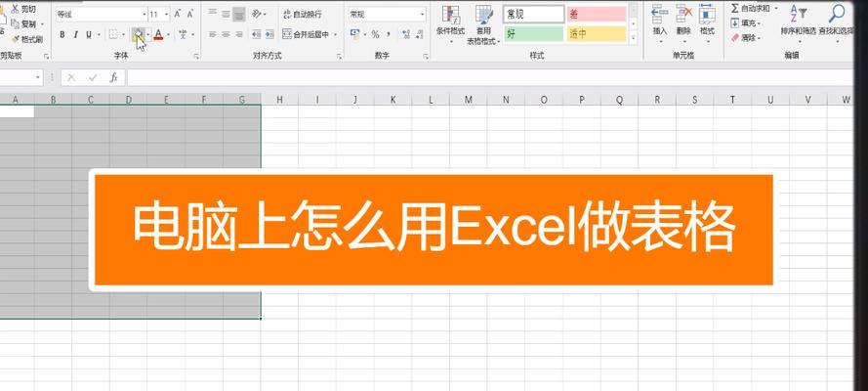Click inside the formula bar input
Image resolution: width=868 pixels, height=391 pixels.
point(490,78)
